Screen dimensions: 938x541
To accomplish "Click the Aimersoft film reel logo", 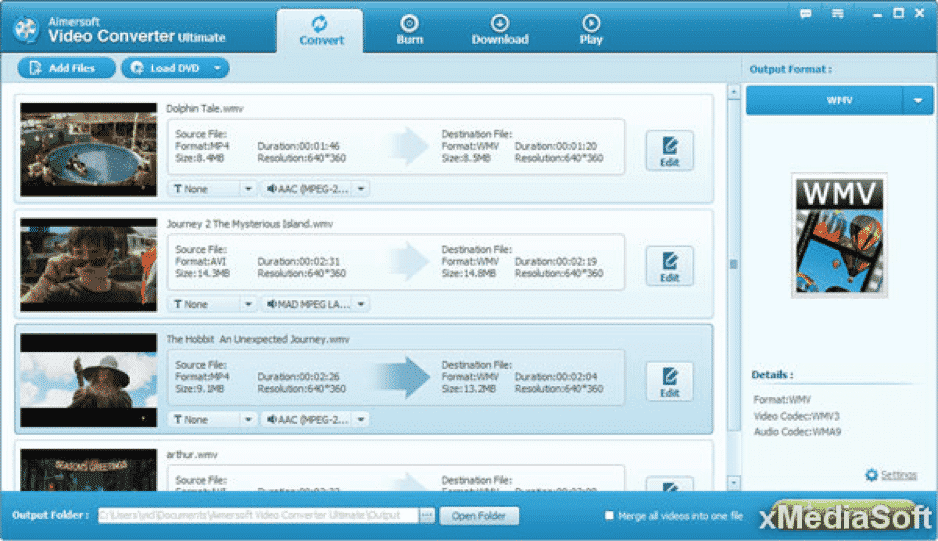I will click(26, 29).
